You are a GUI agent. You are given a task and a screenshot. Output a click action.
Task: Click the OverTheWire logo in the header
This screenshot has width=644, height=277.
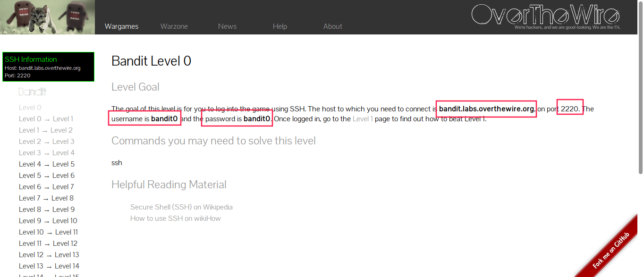click(545, 15)
